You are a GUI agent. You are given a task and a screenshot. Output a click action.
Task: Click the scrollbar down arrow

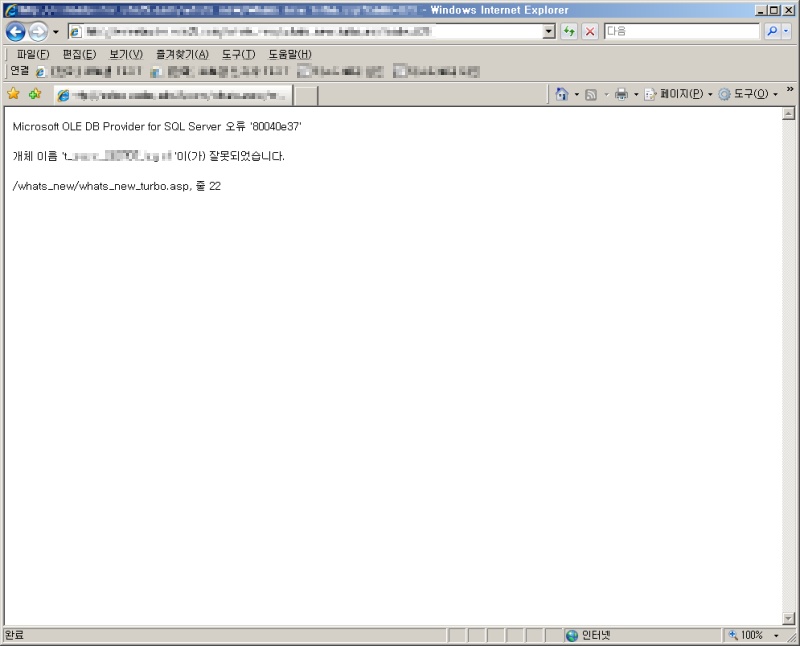(x=788, y=618)
